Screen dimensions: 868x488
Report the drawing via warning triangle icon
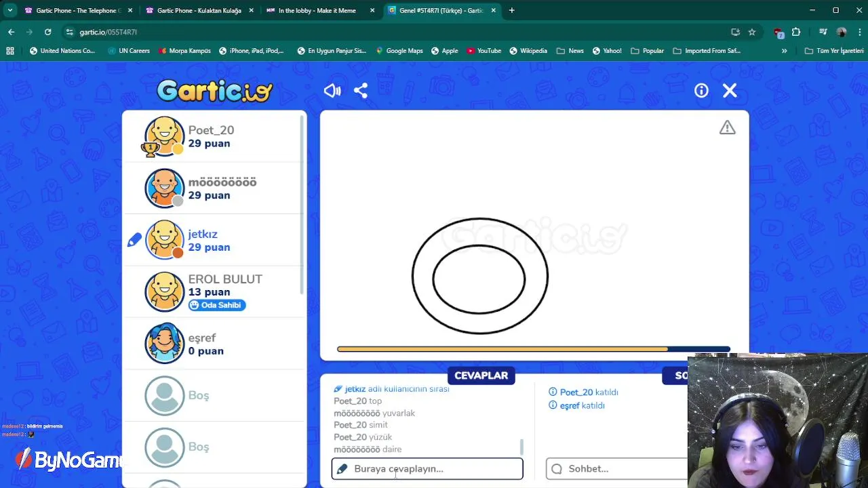point(728,127)
